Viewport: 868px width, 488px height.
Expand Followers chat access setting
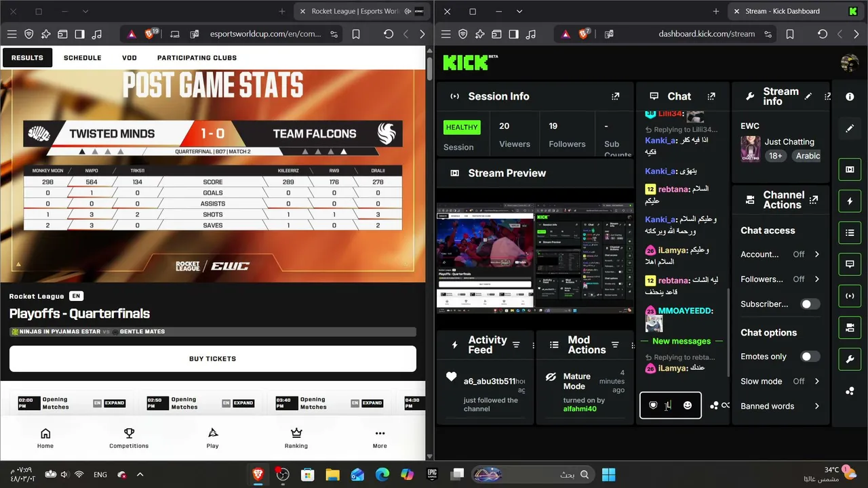(x=781, y=279)
